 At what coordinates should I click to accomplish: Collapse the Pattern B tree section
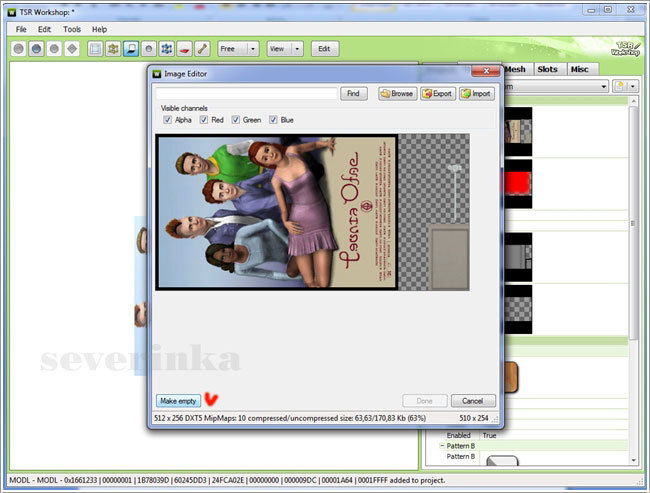point(442,445)
